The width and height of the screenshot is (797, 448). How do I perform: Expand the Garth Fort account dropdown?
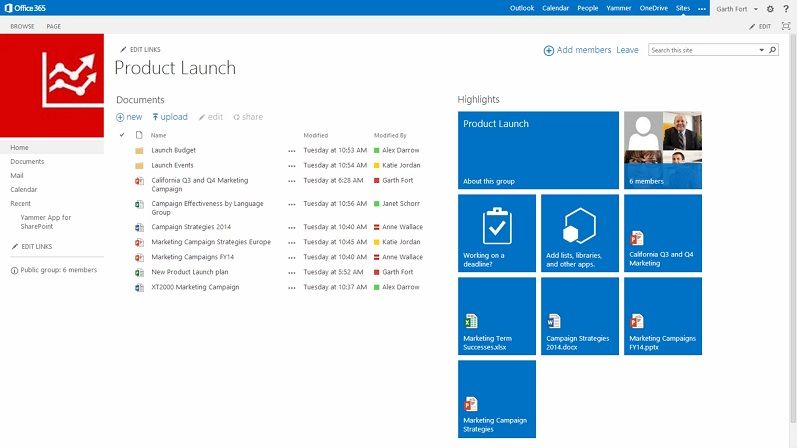[756, 9]
